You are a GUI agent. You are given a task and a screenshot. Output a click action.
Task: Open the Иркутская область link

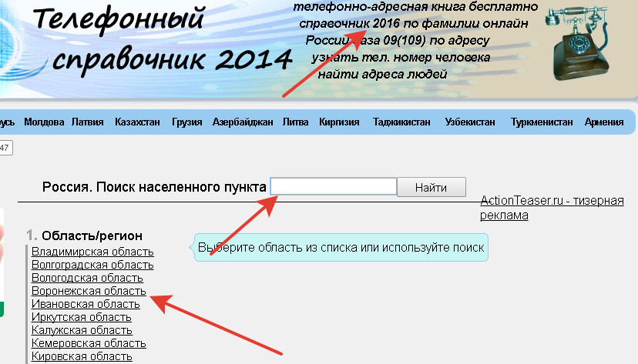(x=76, y=317)
